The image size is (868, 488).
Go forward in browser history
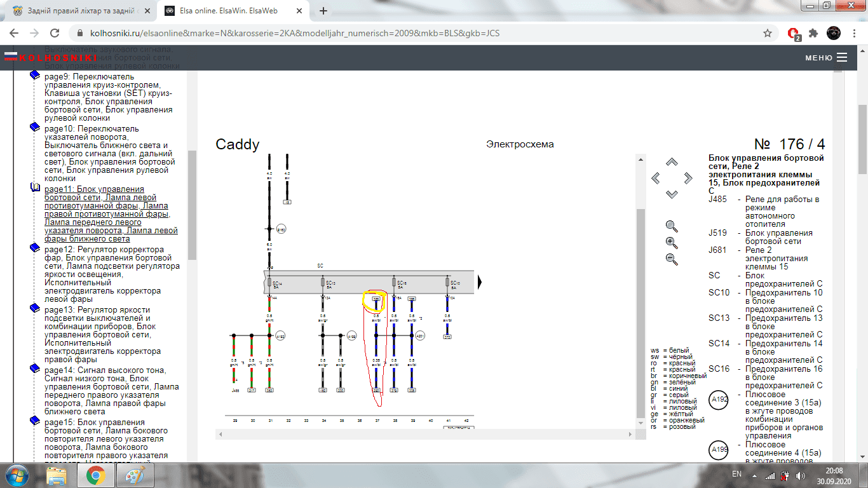[x=34, y=33]
